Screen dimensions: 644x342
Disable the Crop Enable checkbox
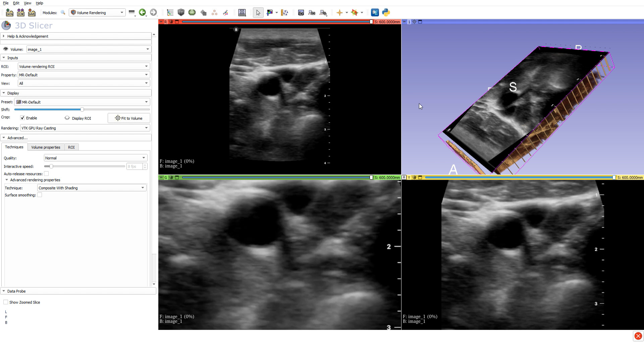coord(22,118)
